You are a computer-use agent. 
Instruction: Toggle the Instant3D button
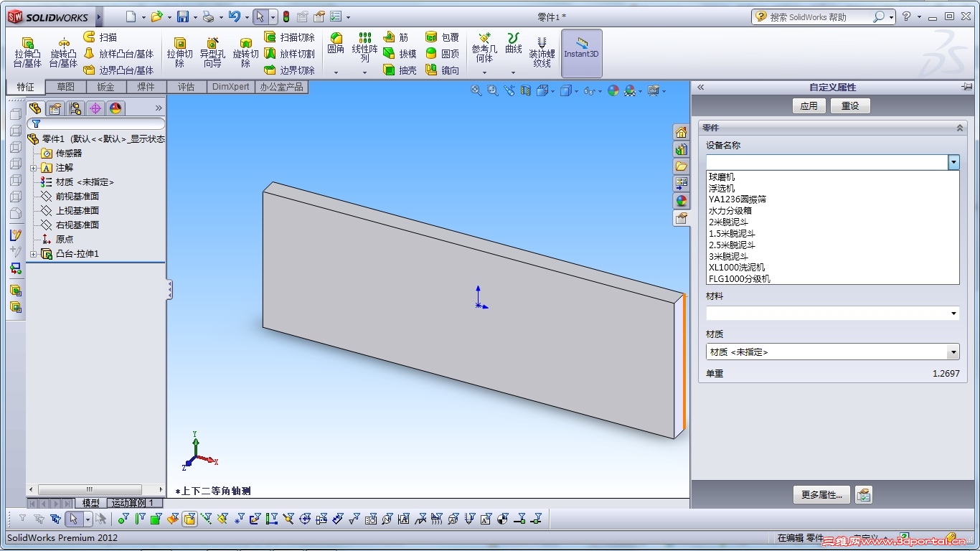click(x=581, y=53)
